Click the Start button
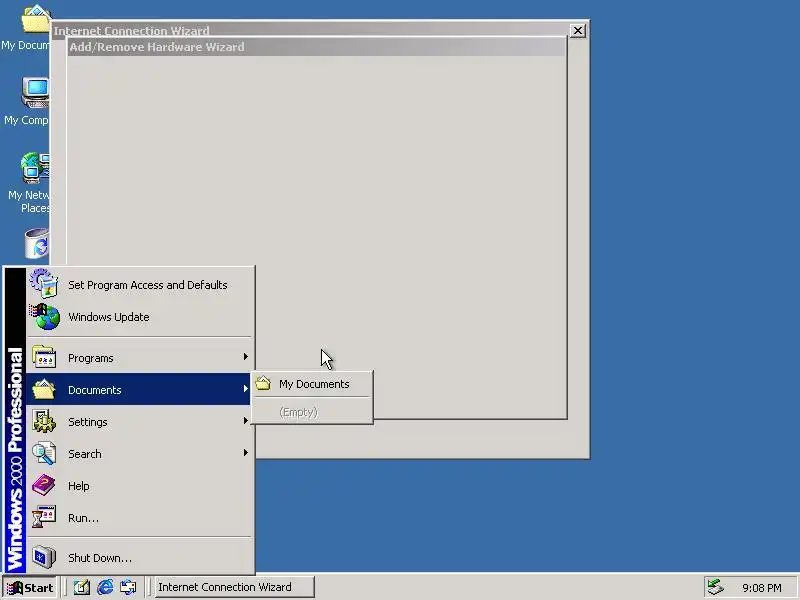This screenshot has width=800, height=600. point(30,588)
